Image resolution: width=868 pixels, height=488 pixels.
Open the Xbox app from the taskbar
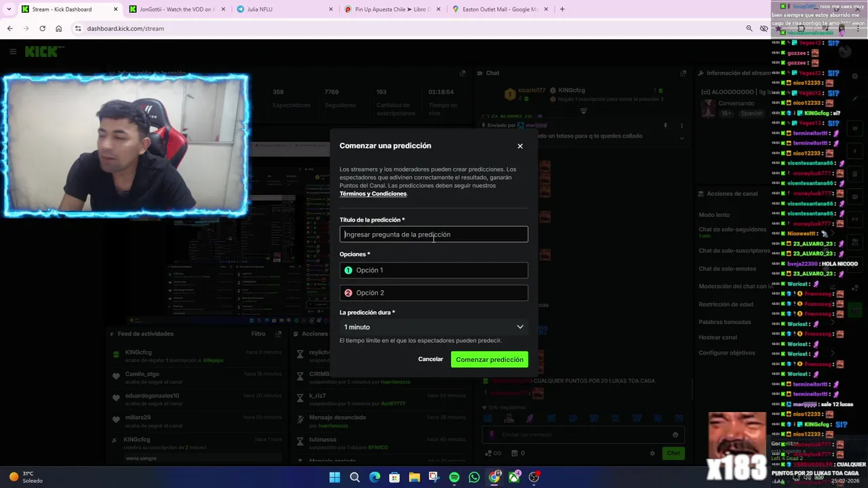tap(514, 477)
